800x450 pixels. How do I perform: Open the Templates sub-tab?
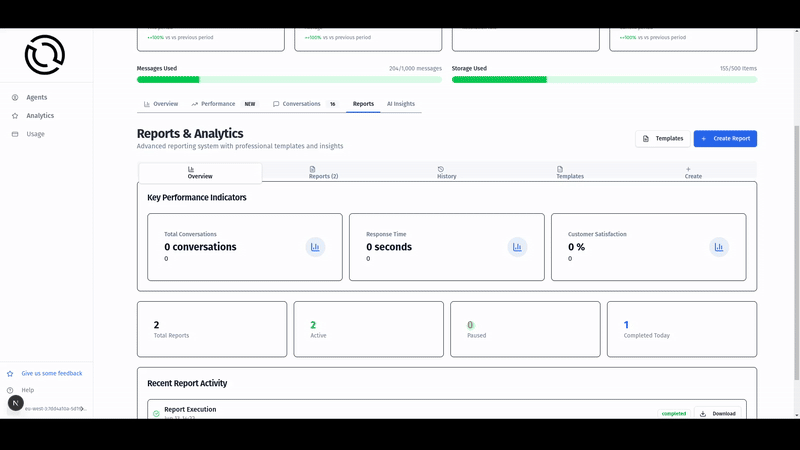pyautogui.click(x=570, y=172)
